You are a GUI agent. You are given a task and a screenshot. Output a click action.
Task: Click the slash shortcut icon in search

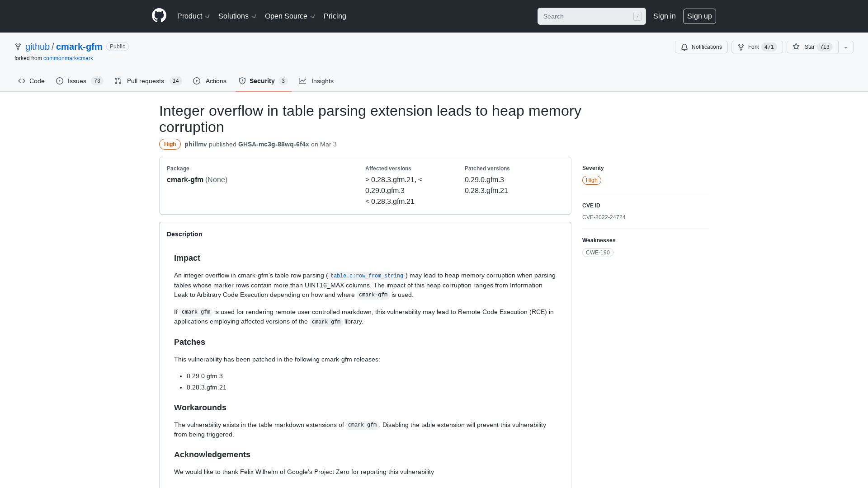pos(637,16)
